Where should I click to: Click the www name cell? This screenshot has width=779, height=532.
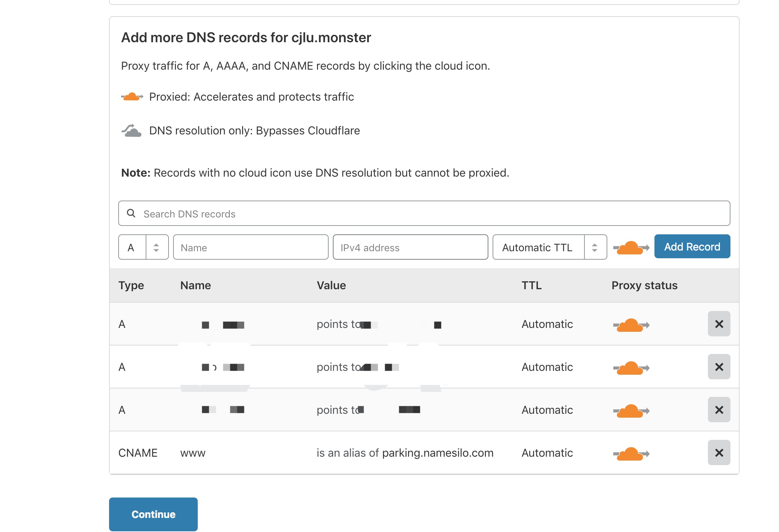pos(193,453)
